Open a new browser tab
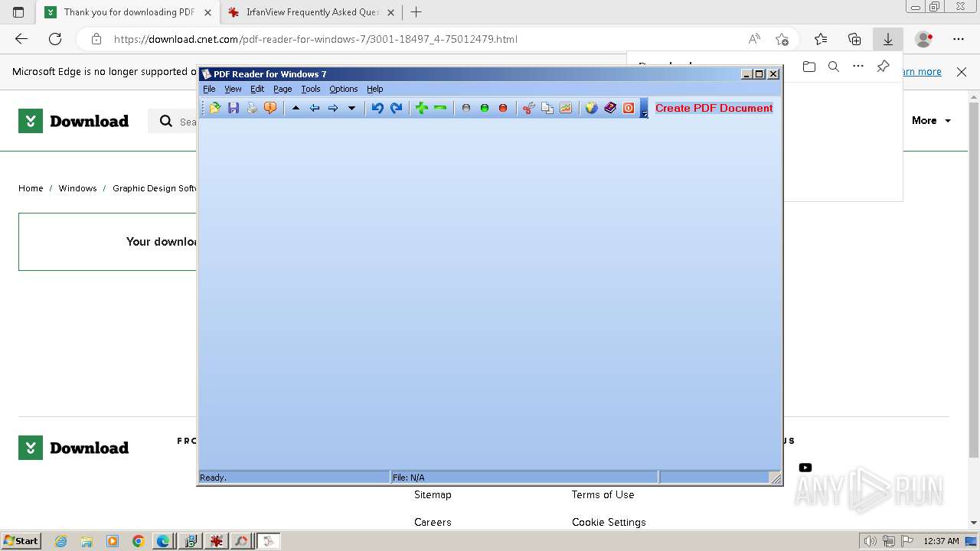 416,12
